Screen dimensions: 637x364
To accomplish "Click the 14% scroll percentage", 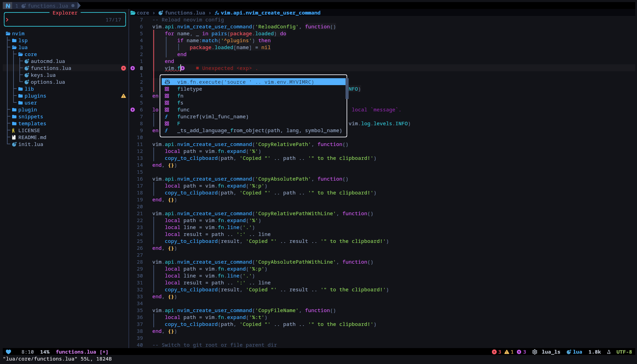I will [x=45, y=352].
